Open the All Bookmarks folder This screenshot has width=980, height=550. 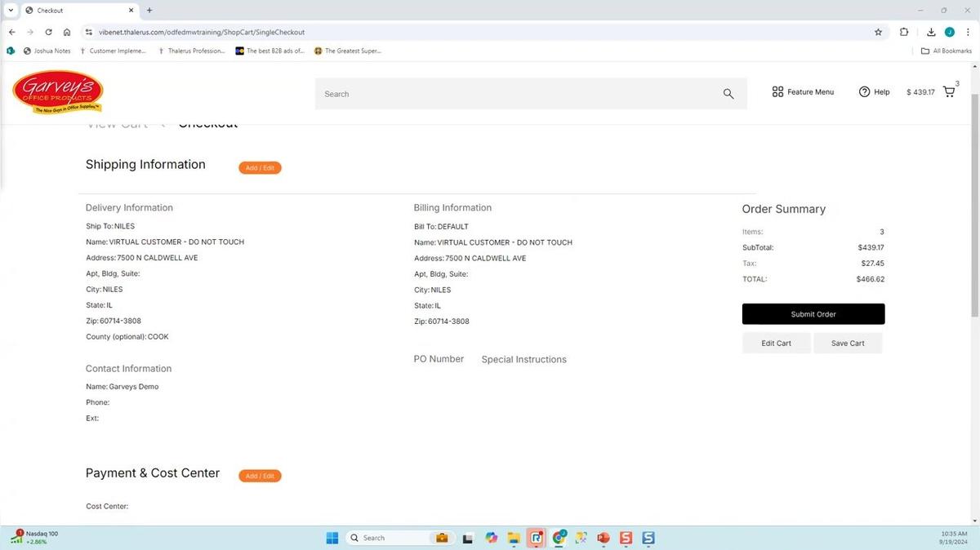click(946, 51)
